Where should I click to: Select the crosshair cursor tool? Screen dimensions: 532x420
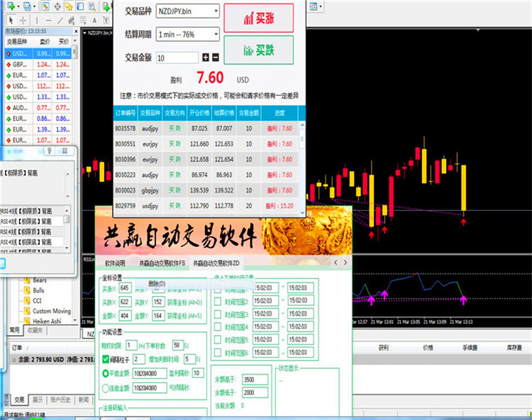coord(22,21)
